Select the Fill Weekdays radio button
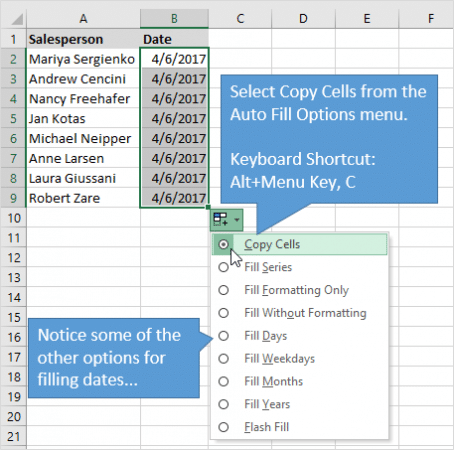This screenshot has height=450, width=454. (x=223, y=359)
